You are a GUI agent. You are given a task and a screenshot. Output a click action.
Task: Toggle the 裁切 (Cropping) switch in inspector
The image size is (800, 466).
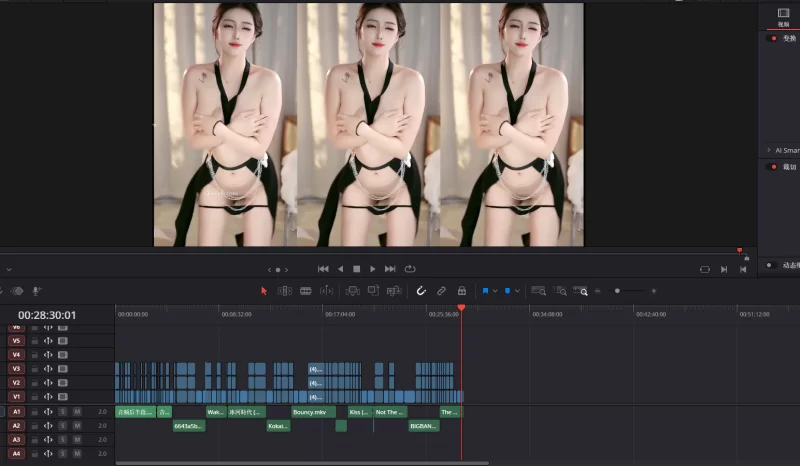772,167
